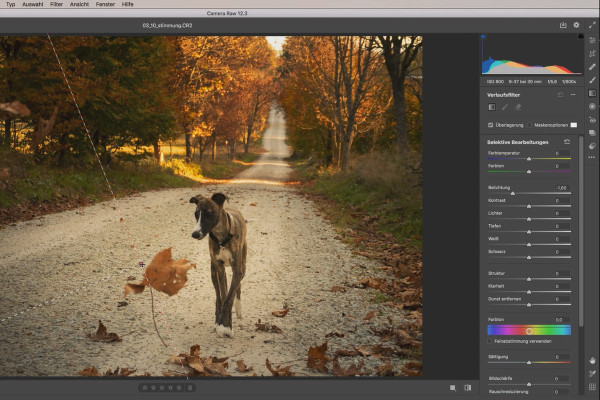Open more image settings in sidebar
Viewport: 600px width, 400px height.
click(x=592, y=157)
